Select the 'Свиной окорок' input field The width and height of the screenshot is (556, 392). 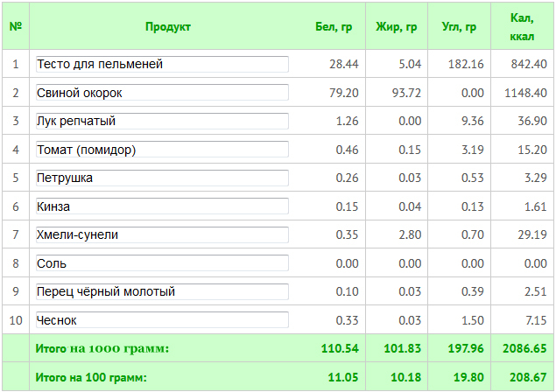click(x=162, y=93)
